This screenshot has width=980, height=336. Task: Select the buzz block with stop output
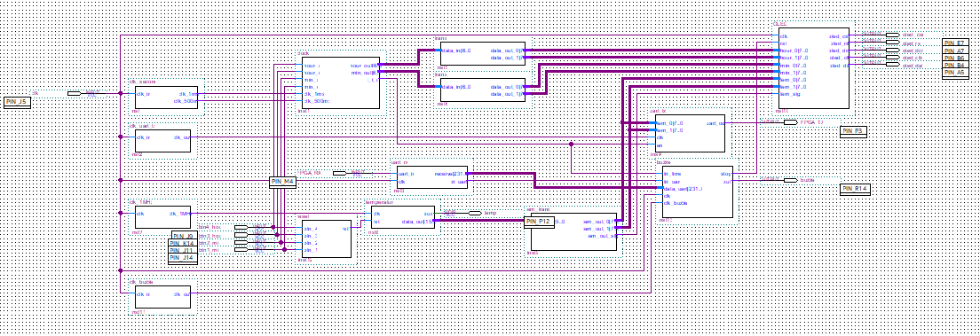[697, 191]
